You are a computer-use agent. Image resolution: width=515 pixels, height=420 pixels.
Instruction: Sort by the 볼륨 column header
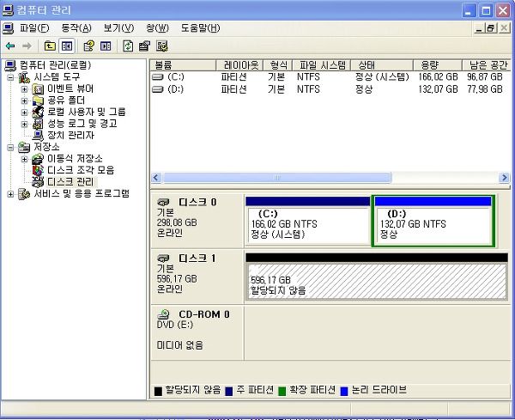click(183, 65)
